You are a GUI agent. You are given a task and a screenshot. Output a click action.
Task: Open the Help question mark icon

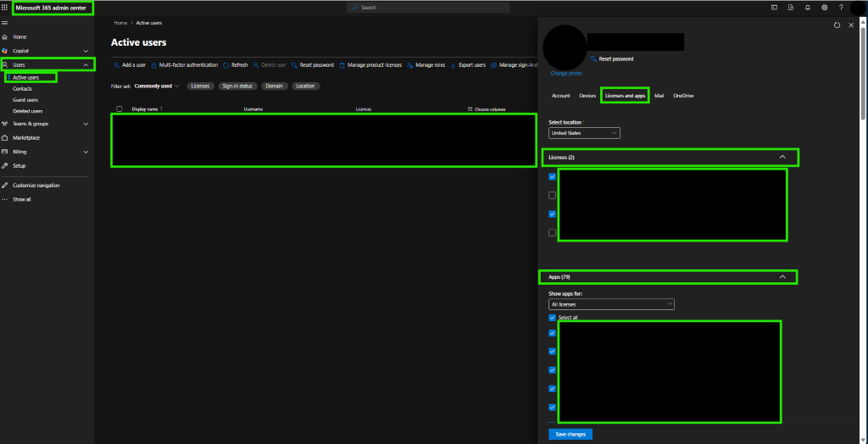click(x=841, y=8)
